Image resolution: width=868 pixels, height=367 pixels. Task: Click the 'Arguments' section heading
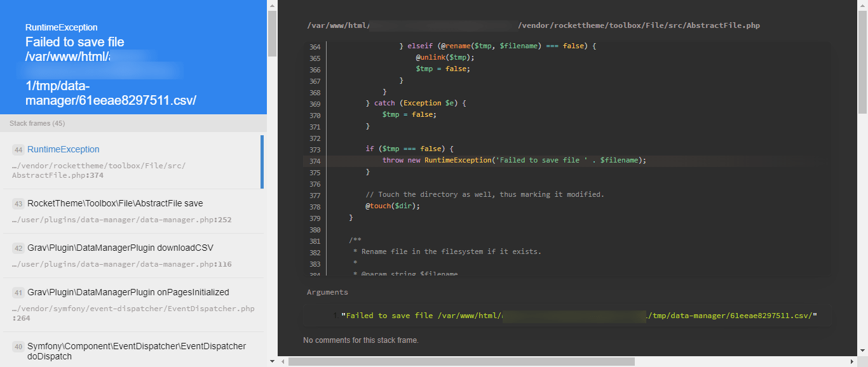(x=327, y=292)
